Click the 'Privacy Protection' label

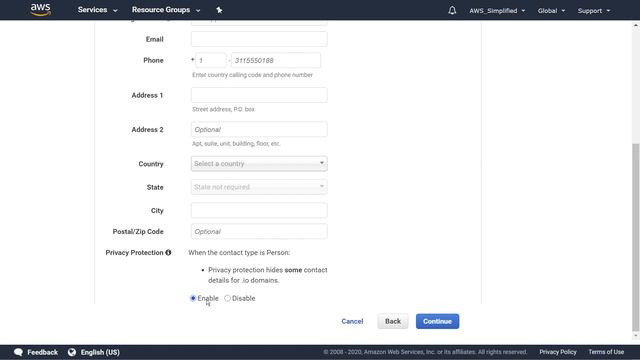click(134, 253)
